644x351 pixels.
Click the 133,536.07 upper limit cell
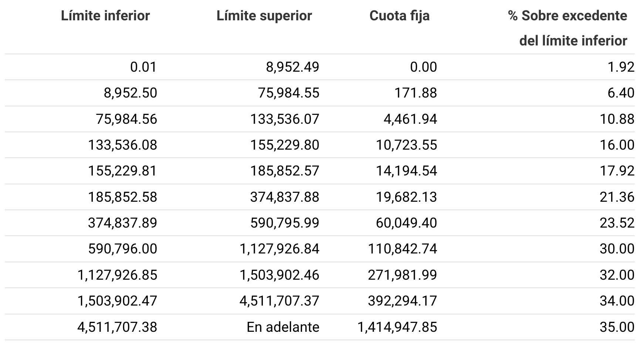285,119
